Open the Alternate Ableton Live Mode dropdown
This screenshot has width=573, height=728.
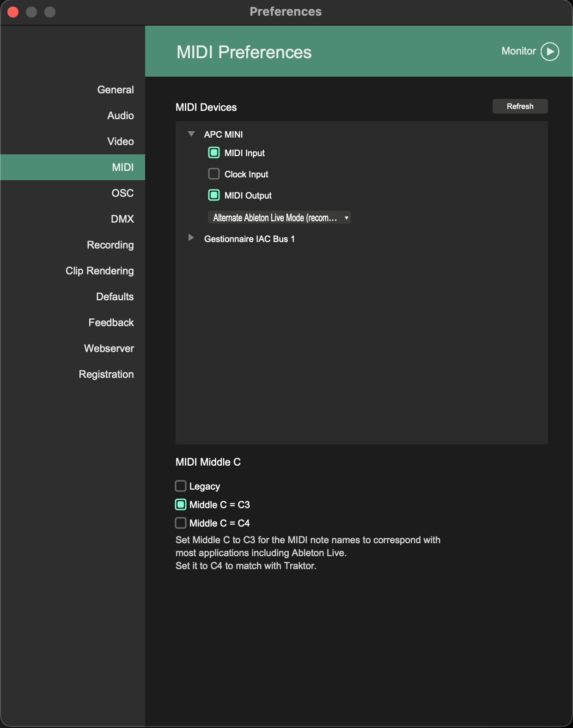pos(279,218)
